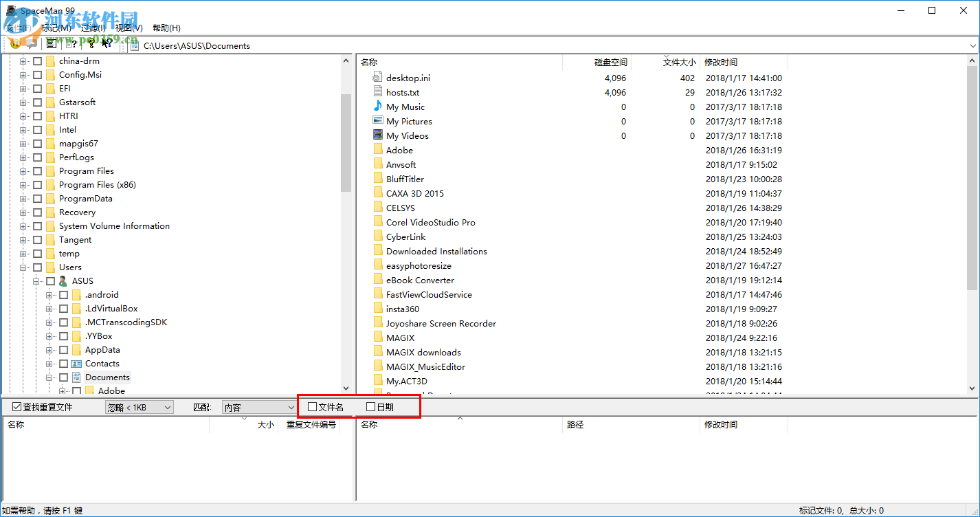Activate the cursor-with-question-mark context help icon
Screen dimensions: 980x517
point(107,44)
